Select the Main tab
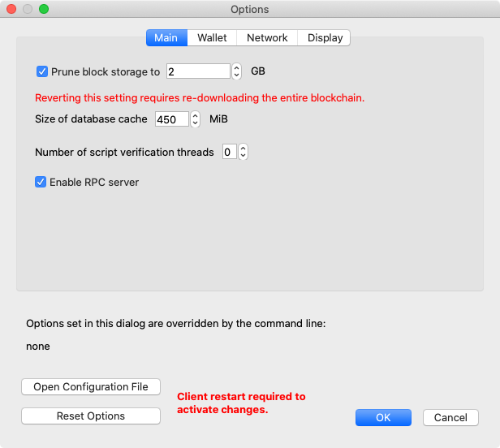This screenshot has width=500, height=448. tap(166, 38)
